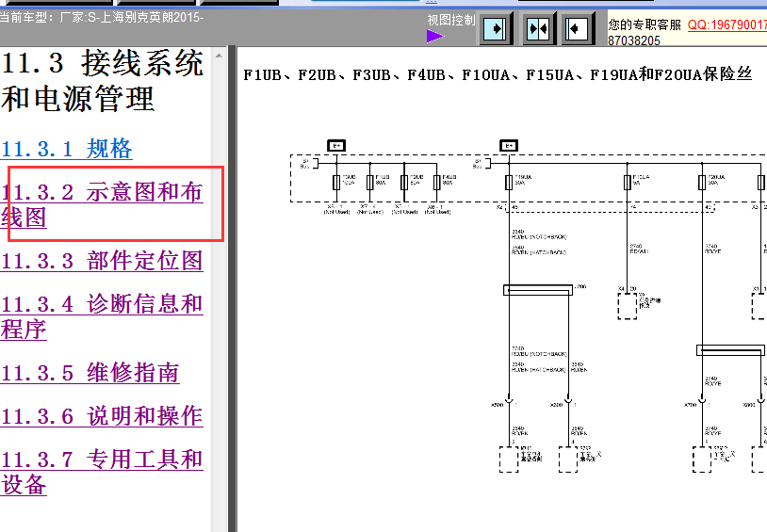Open the 11.3.4 诊断信息和程序 link
Image resolution: width=767 pixels, height=532 pixels.
click(102, 316)
